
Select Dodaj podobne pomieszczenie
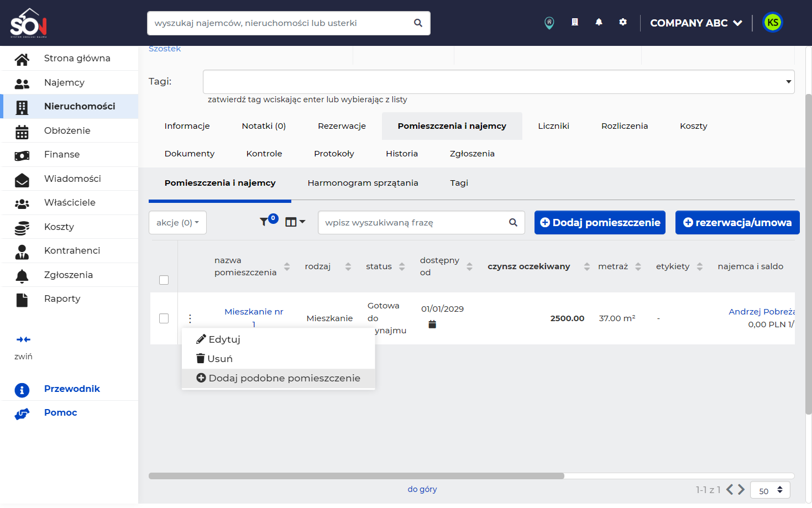278,378
